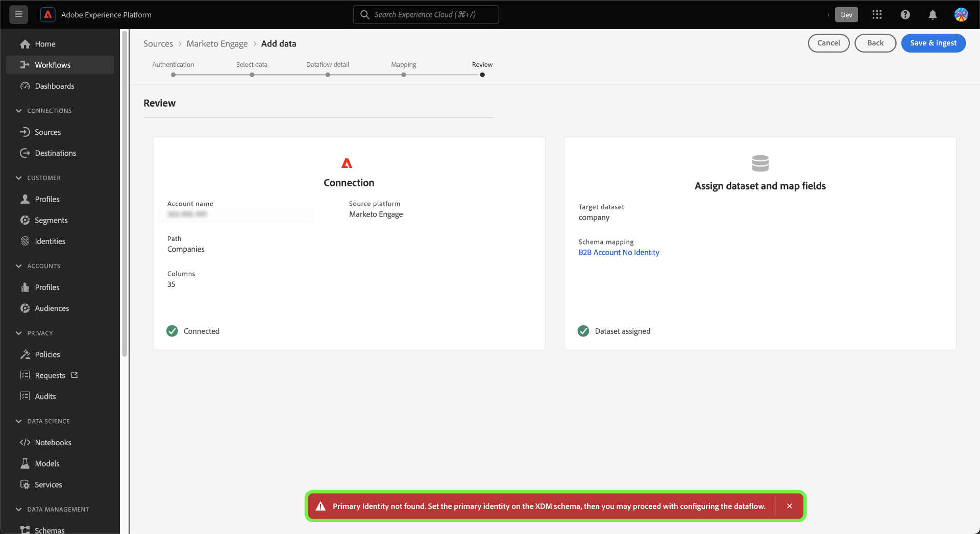Click the Dashboards gauge icon
The image size is (980, 534).
pos(25,86)
